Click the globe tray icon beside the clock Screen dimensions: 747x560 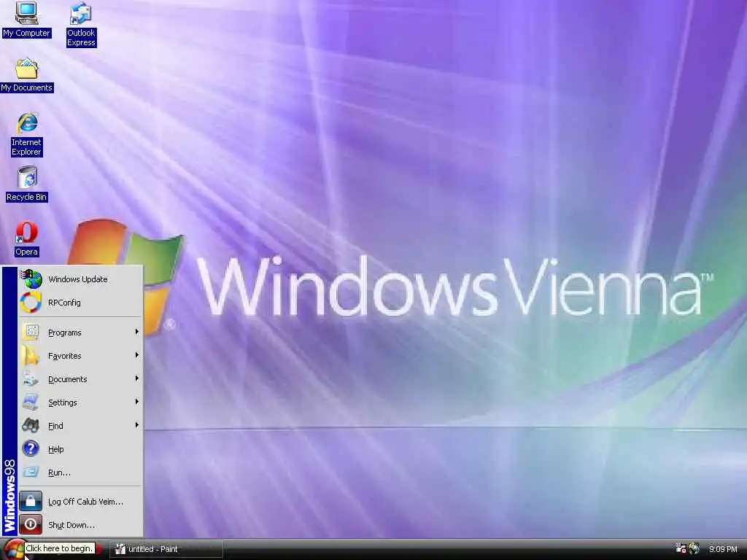tap(694, 548)
